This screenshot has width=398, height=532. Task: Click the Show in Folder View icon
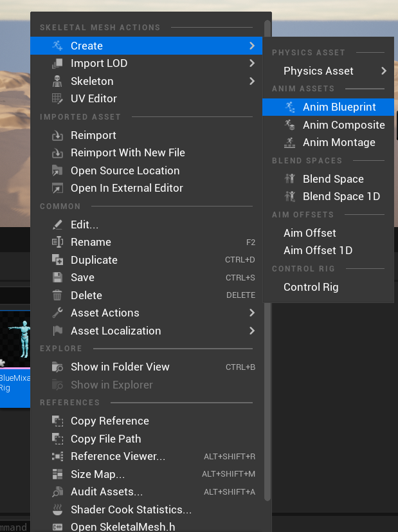tap(57, 367)
